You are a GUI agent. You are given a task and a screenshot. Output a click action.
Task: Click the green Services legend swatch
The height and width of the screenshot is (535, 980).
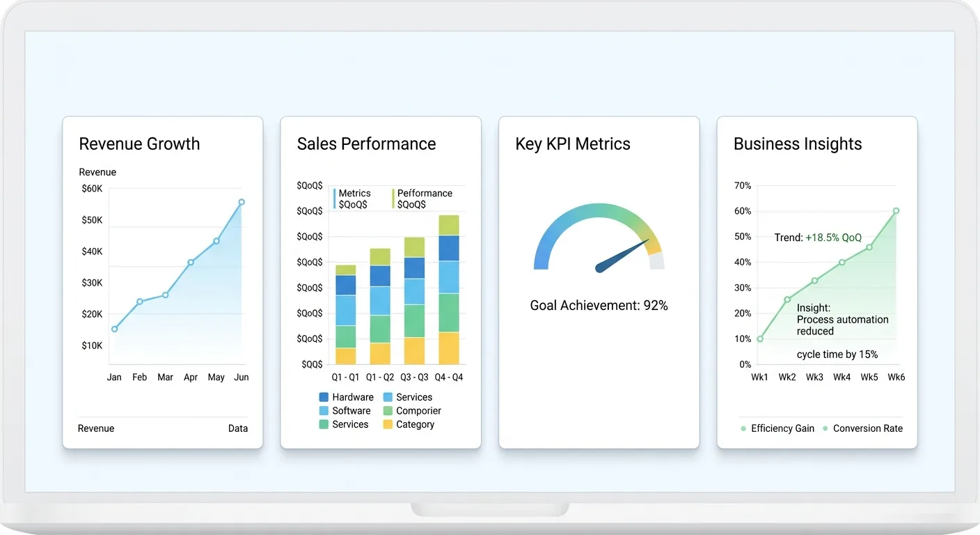tap(324, 424)
